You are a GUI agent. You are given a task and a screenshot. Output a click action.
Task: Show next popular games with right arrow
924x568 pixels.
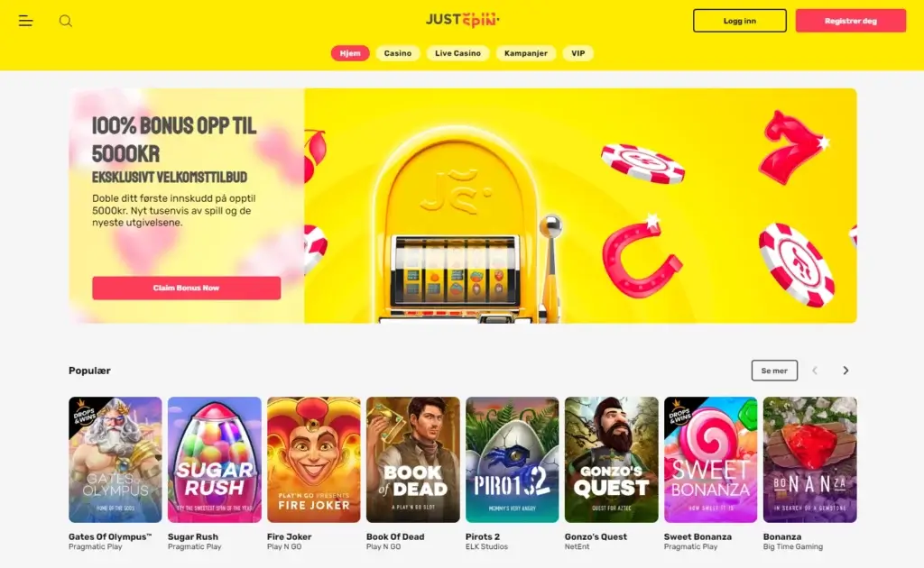click(845, 371)
